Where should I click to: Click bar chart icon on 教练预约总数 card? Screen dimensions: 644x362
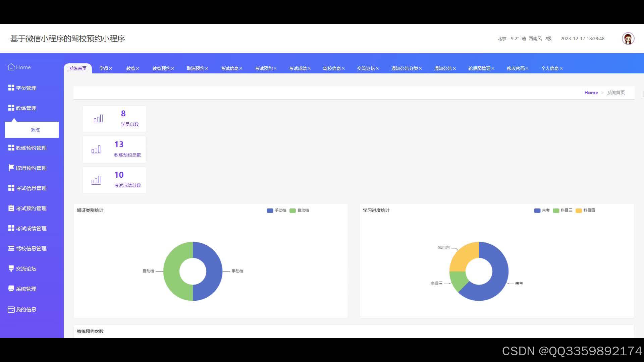click(x=96, y=149)
